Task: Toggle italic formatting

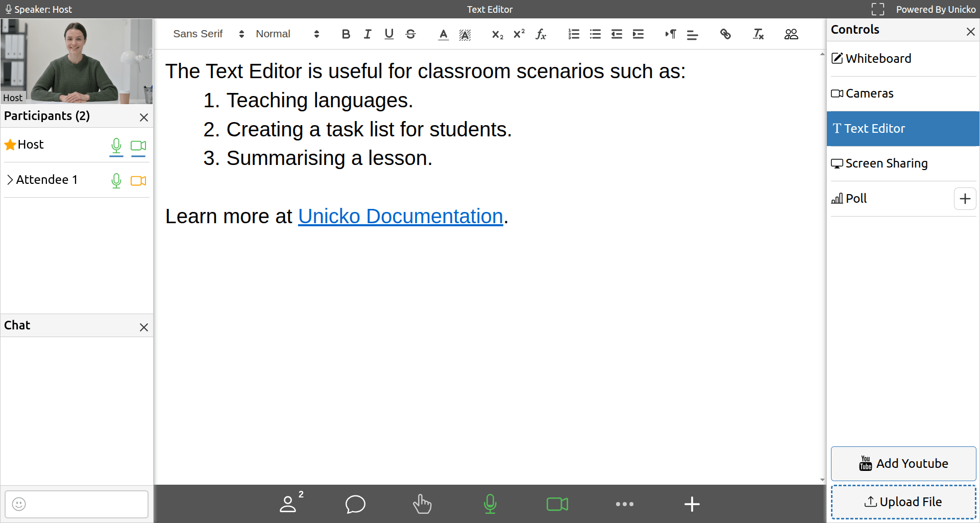Action: [x=367, y=34]
